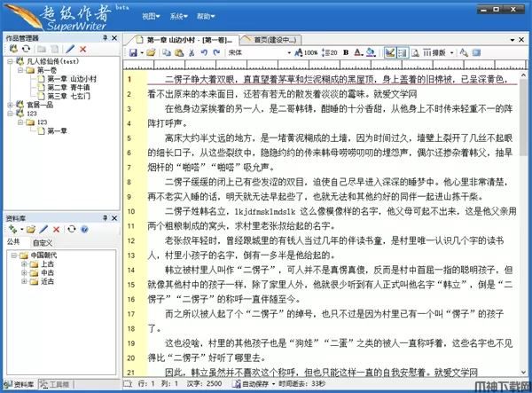
Task: Click the edit pencil icon in 资料库
Action: point(43,230)
